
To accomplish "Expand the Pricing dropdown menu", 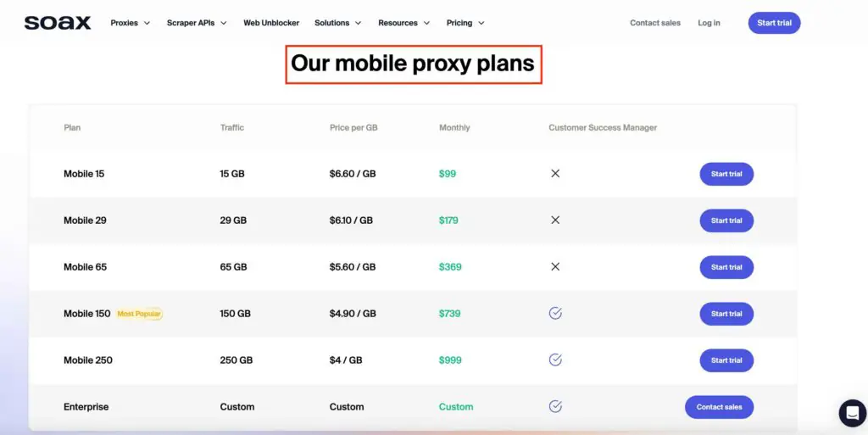I will (x=465, y=23).
